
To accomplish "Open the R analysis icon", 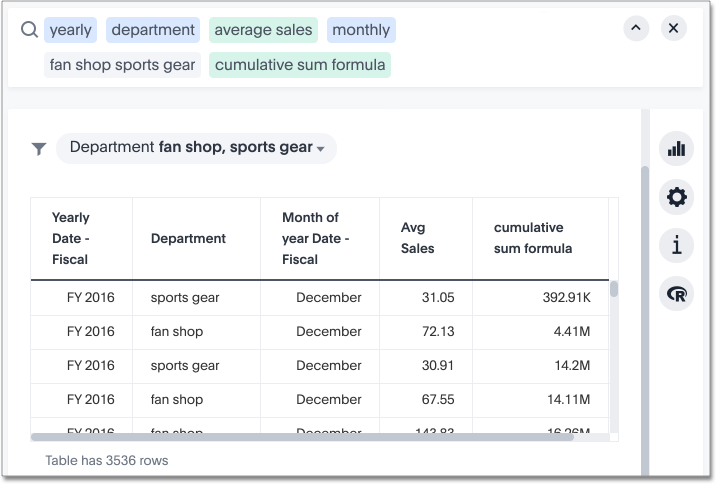I will pos(677,293).
